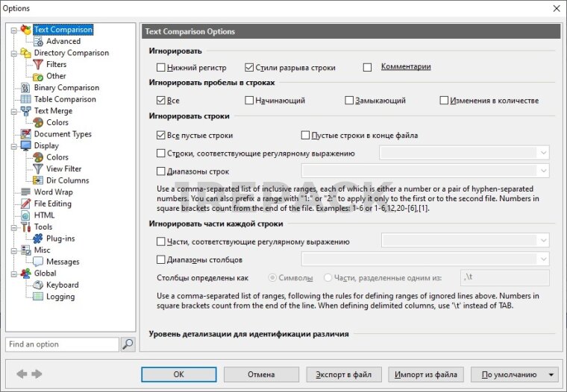
Task: Click the Find an option search field
Action: (62, 344)
